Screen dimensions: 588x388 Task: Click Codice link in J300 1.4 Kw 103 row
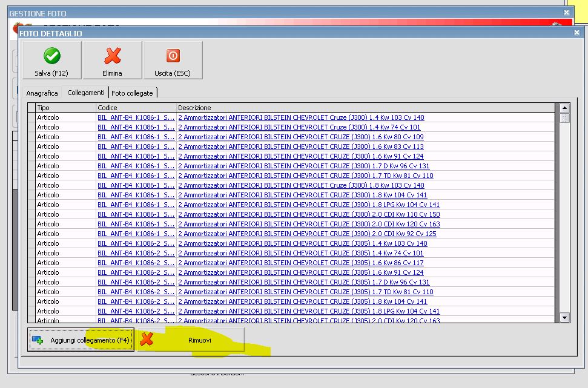click(x=136, y=117)
